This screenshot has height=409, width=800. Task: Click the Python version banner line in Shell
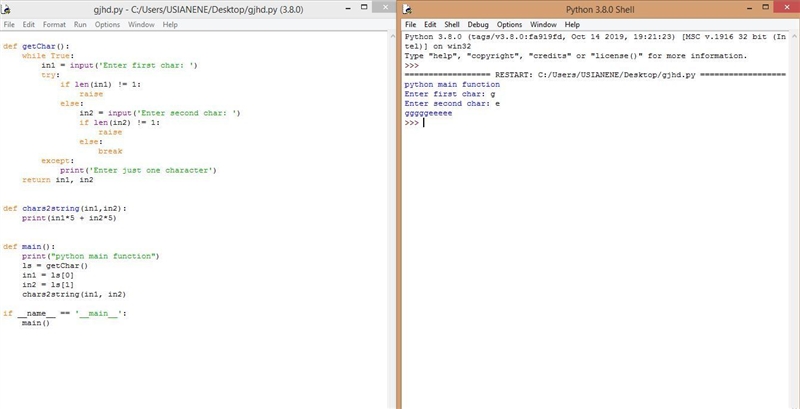click(595, 37)
